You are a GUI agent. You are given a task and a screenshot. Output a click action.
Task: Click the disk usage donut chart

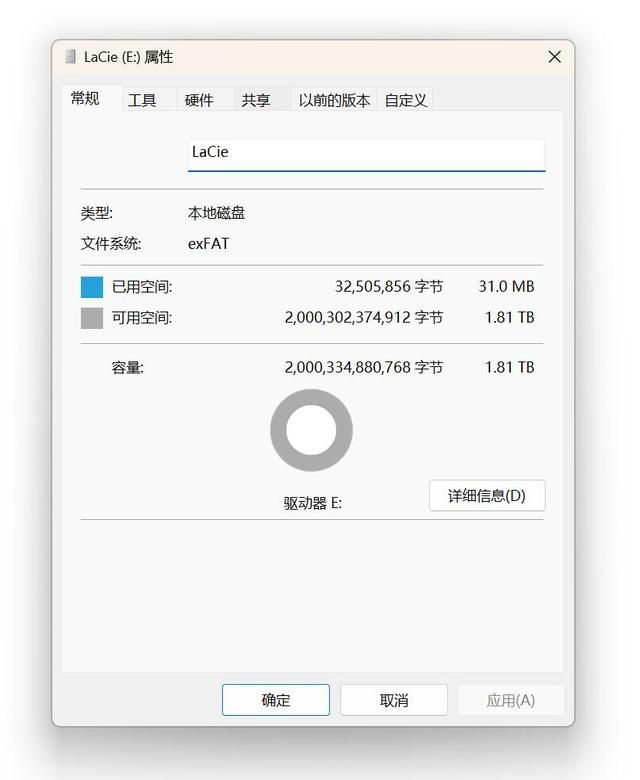(311, 430)
